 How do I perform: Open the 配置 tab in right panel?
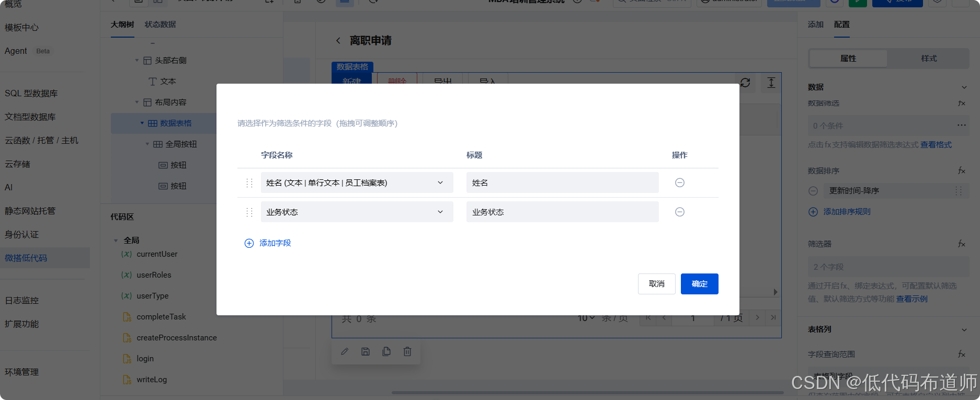coord(841,25)
